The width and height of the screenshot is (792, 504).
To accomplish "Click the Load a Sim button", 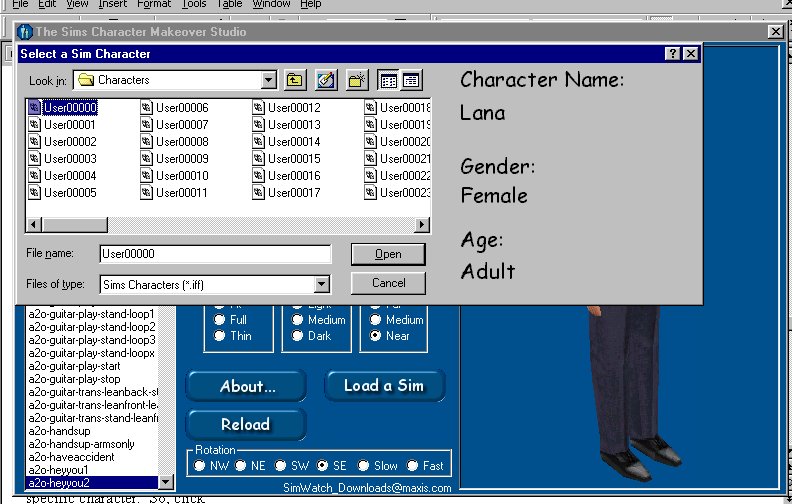I will [384, 386].
